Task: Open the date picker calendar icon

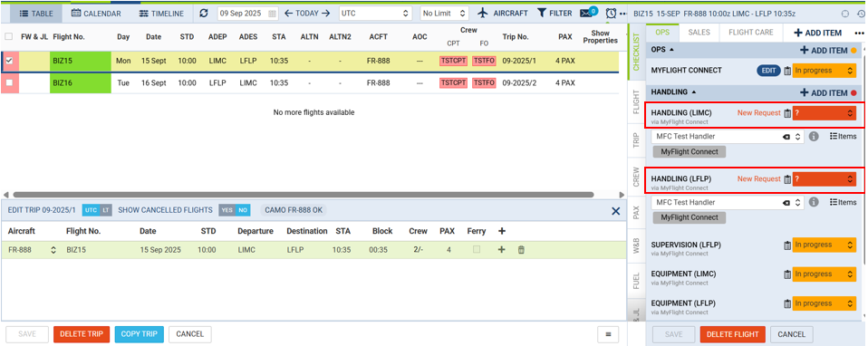Action: [272, 14]
